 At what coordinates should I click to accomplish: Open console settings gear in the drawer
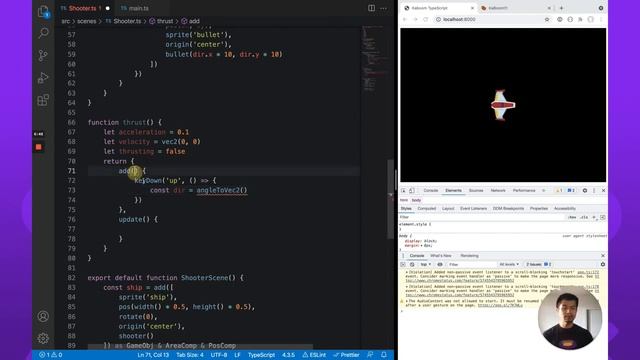pos(603,264)
